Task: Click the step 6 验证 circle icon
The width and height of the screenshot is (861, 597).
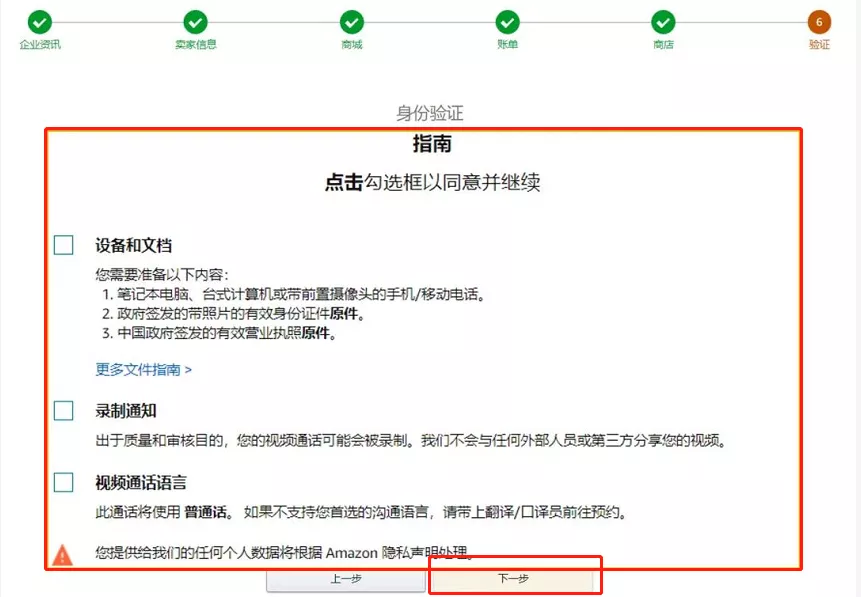Action: tap(819, 23)
